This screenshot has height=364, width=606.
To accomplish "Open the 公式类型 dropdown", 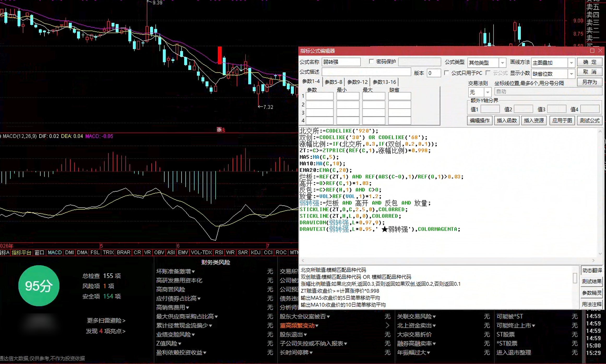I will (502, 63).
